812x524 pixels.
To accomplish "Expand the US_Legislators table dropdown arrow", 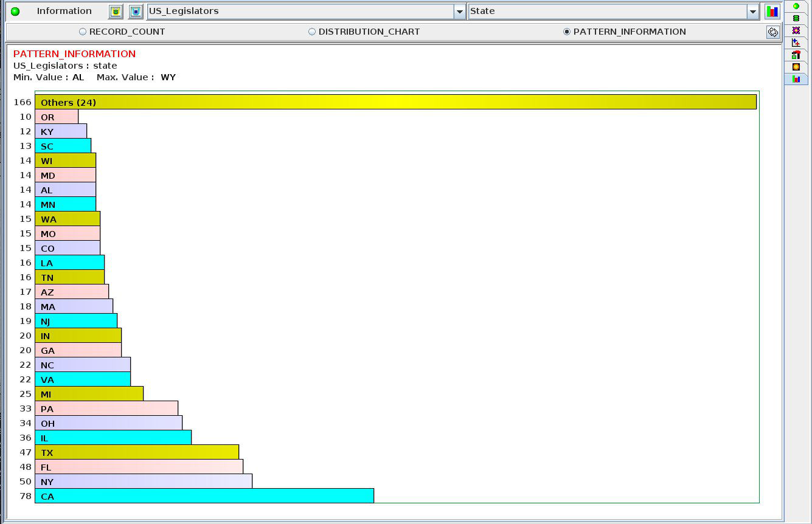I will click(x=459, y=12).
